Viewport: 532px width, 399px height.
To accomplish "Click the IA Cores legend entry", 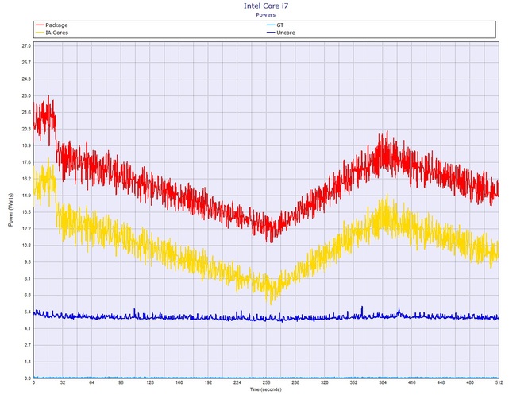I will click(x=52, y=33).
